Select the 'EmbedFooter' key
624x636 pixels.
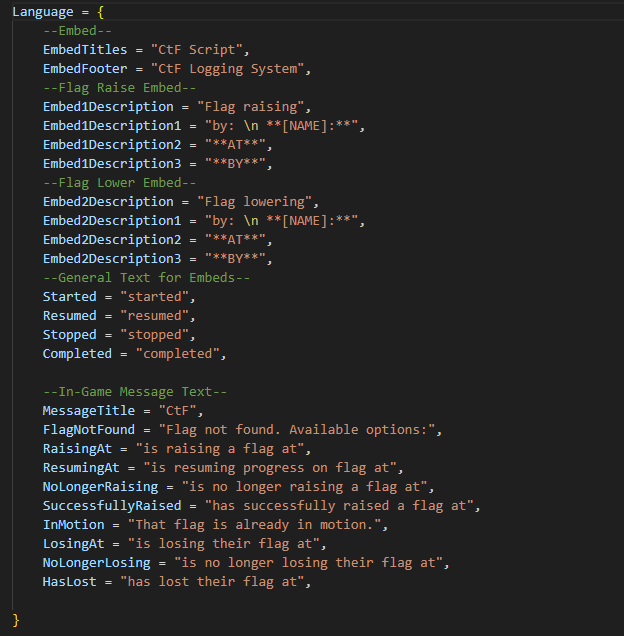tap(85, 69)
